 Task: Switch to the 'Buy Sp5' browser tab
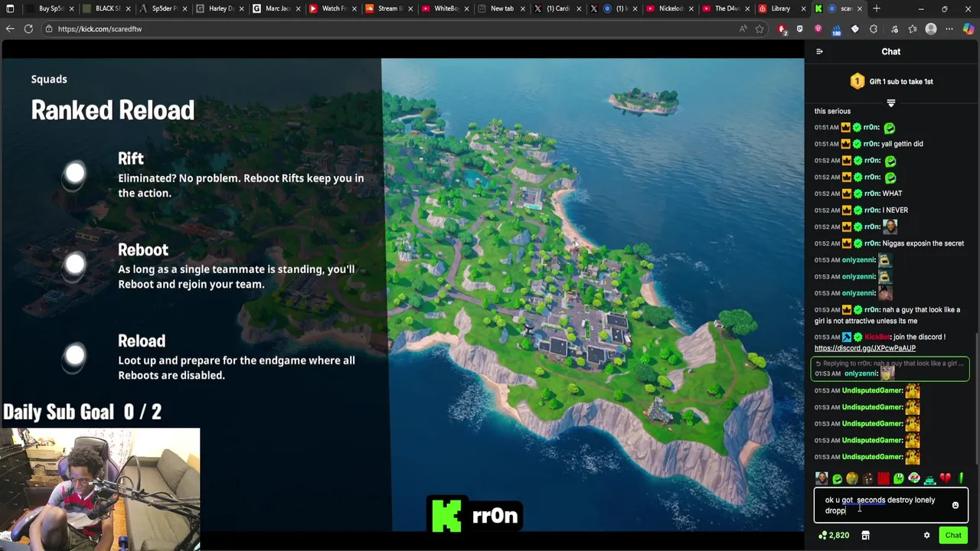[x=51, y=8]
